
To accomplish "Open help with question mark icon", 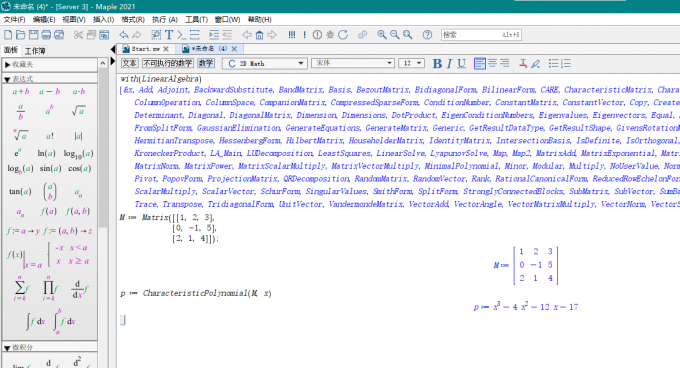I will tap(427, 35).
